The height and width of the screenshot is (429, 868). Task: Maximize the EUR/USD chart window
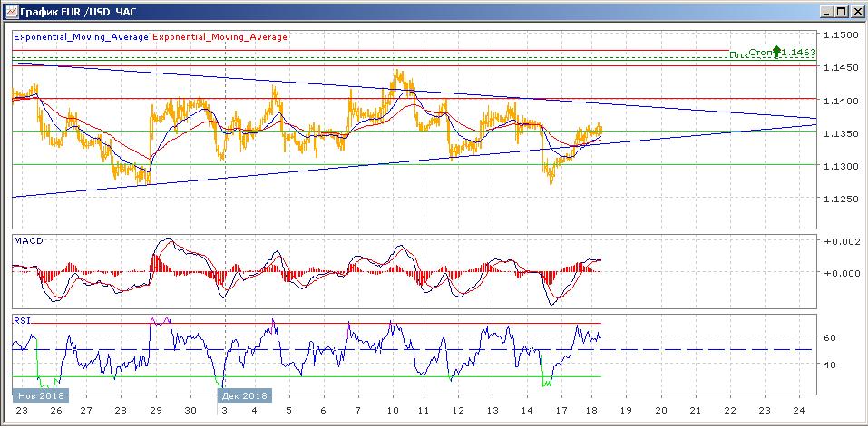click(841, 11)
